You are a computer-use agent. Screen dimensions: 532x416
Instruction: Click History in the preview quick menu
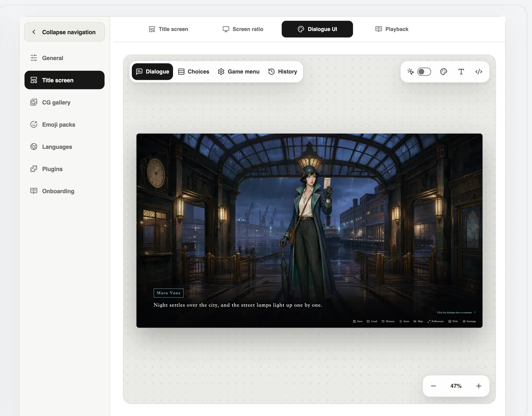(x=388, y=321)
